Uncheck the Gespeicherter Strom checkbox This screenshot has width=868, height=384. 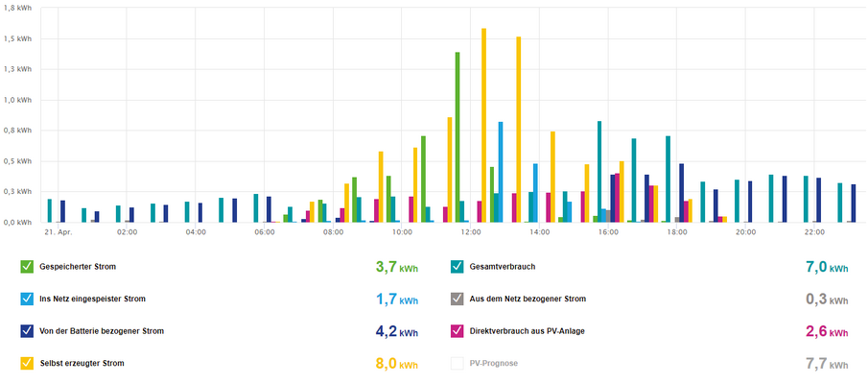click(x=26, y=267)
